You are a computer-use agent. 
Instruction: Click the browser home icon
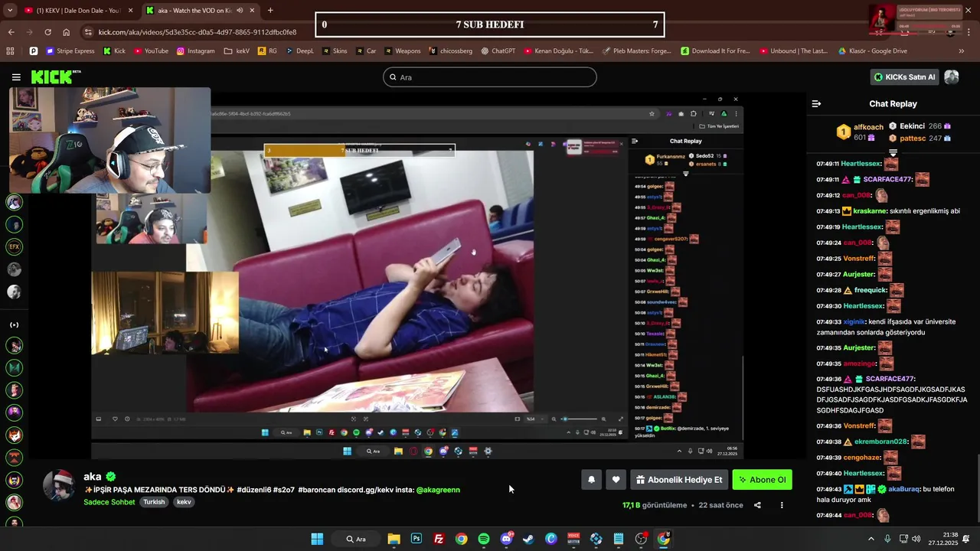click(x=66, y=32)
